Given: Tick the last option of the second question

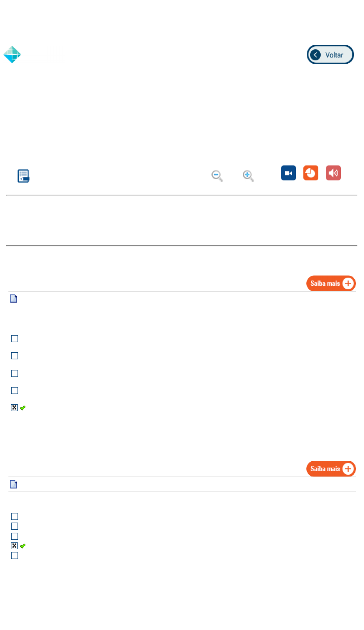Looking at the screenshot, I should tap(15, 556).
